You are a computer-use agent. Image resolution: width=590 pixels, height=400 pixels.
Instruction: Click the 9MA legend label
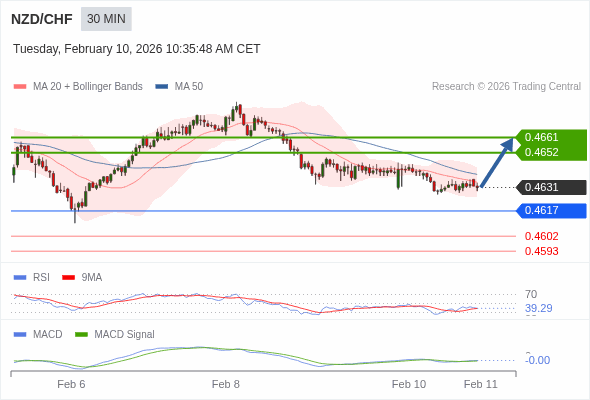coord(92,278)
